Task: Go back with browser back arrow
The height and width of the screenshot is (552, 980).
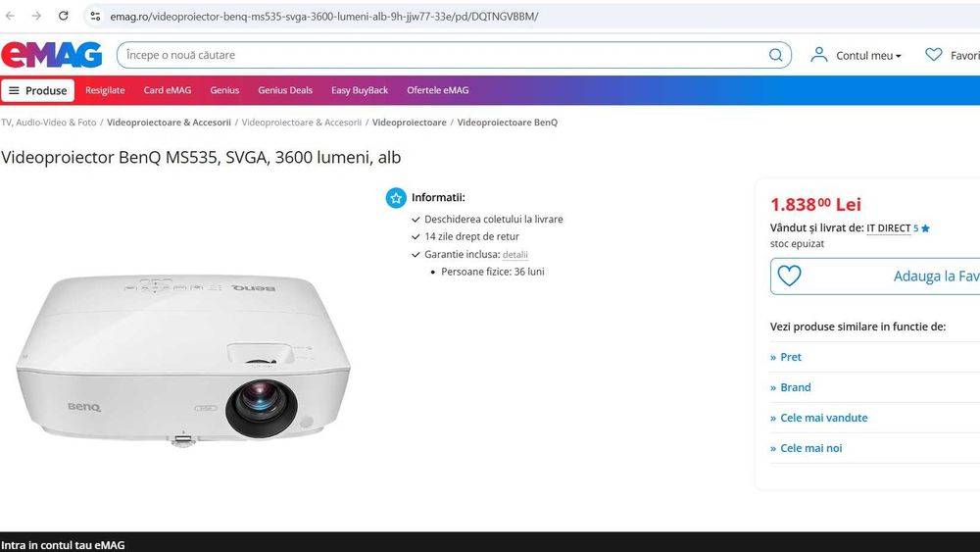Action: click(x=10, y=17)
